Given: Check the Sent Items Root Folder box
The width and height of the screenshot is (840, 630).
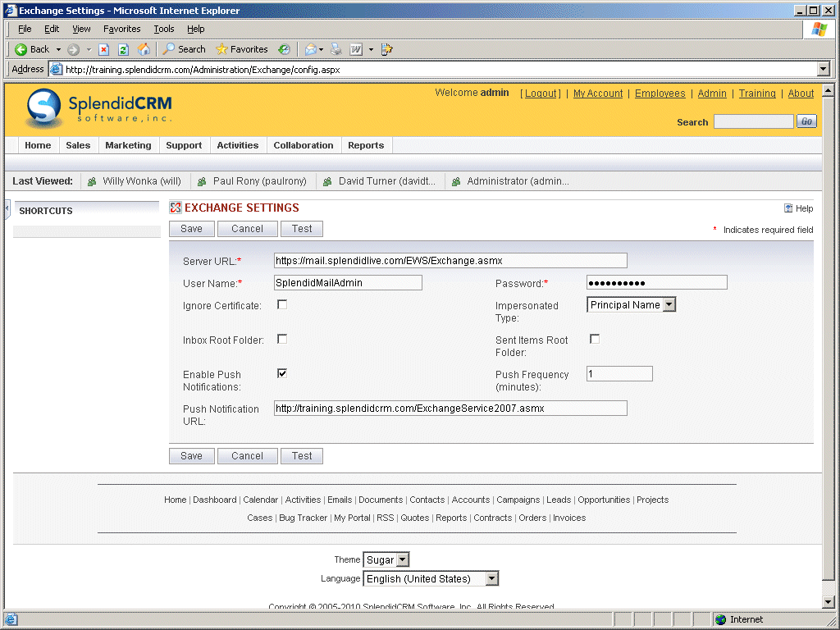Looking at the screenshot, I should pyautogui.click(x=595, y=339).
